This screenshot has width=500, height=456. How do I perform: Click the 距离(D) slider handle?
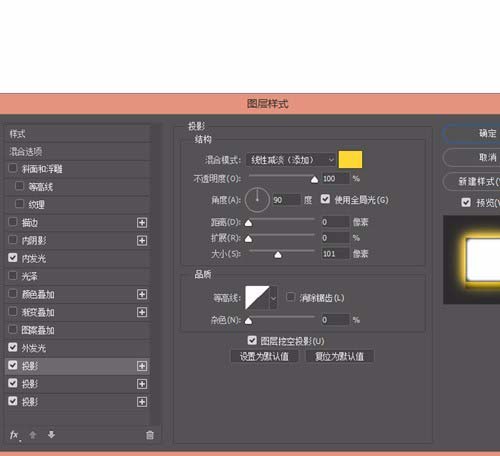tap(248, 223)
